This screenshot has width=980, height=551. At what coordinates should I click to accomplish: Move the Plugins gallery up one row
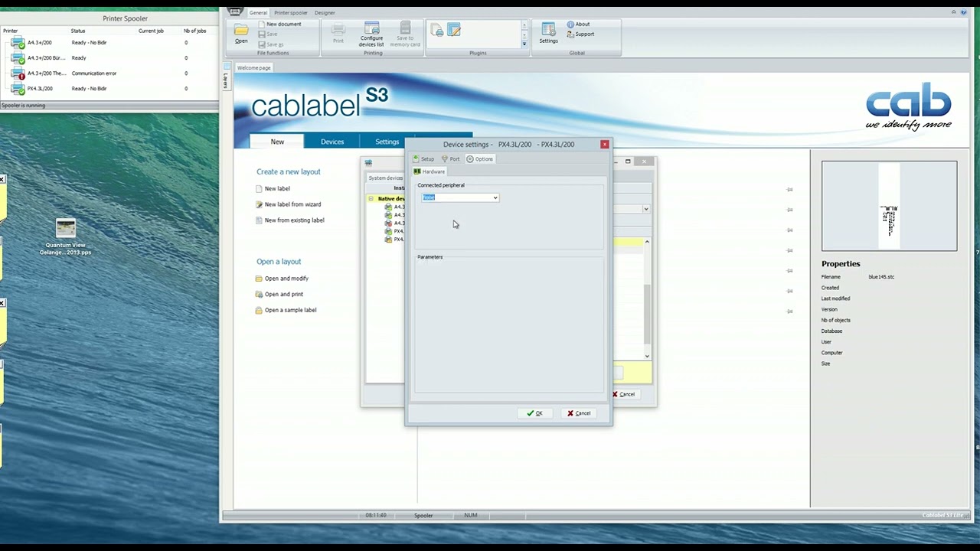(524, 25)
